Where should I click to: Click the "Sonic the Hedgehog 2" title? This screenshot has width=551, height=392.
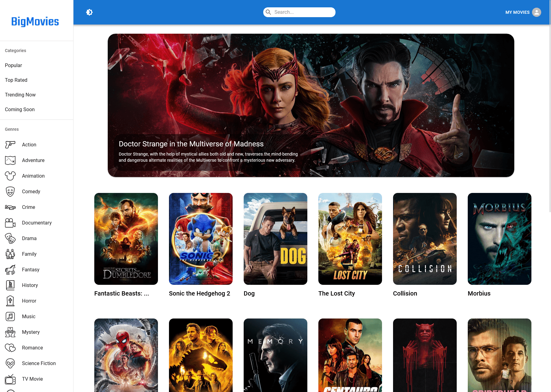click(x=200, y=293)
